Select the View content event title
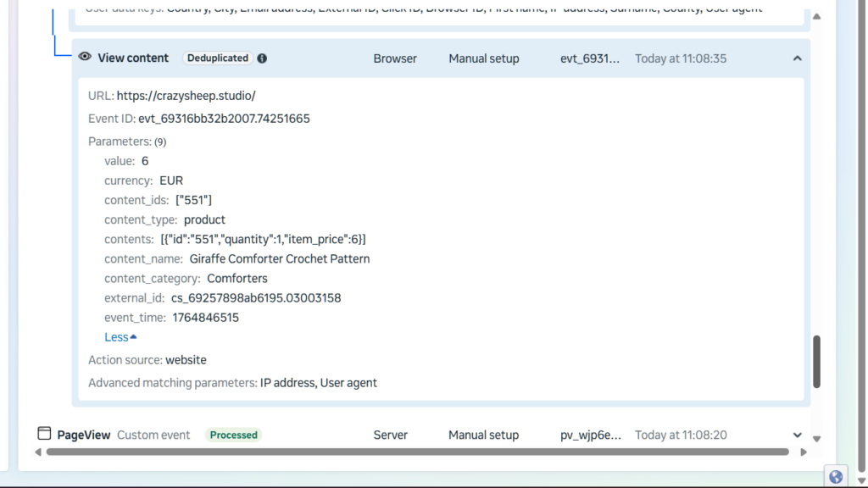868x488 pixels. pos(133,58)
